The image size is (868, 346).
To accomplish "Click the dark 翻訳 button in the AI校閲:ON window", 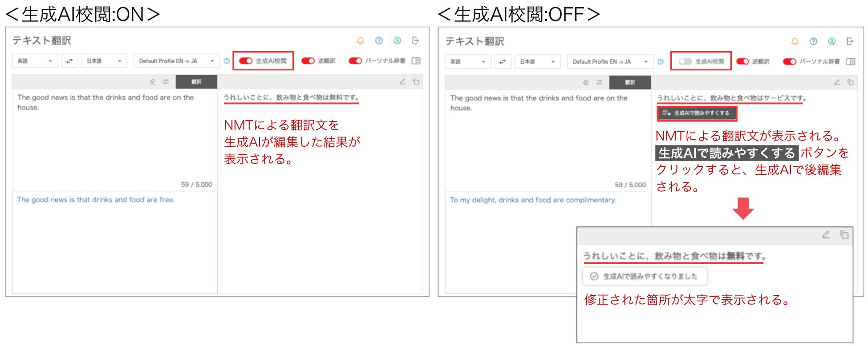I will point(196,82).
